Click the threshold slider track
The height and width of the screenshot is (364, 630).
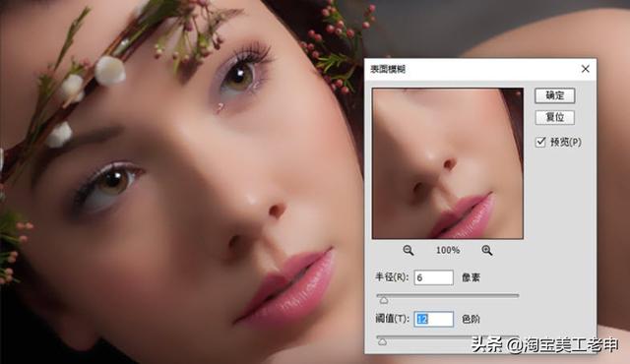(x=448, y=336)
